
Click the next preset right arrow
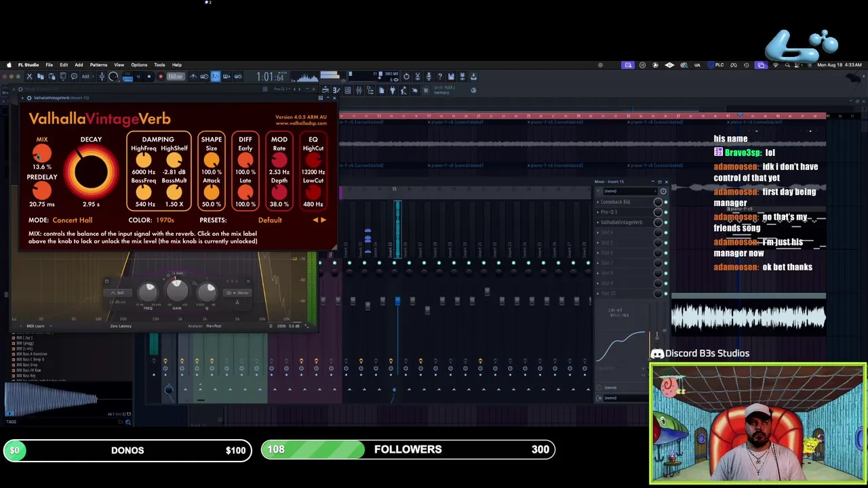323,220
